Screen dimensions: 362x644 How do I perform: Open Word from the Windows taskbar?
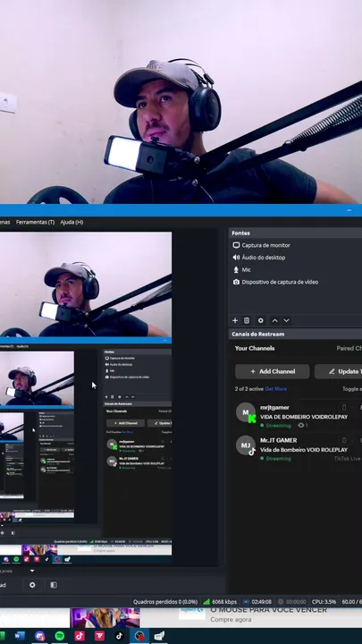20,636
